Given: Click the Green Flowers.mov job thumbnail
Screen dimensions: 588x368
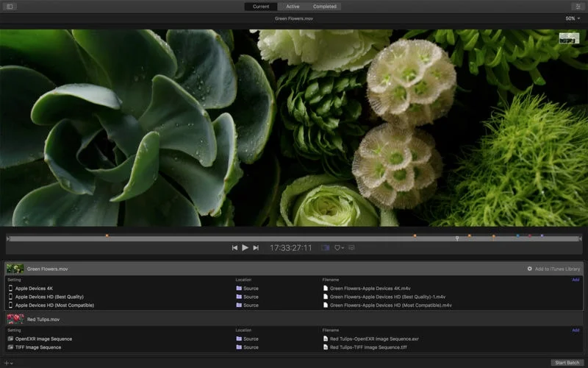Looking at the screenshot, I should point(15,269).
